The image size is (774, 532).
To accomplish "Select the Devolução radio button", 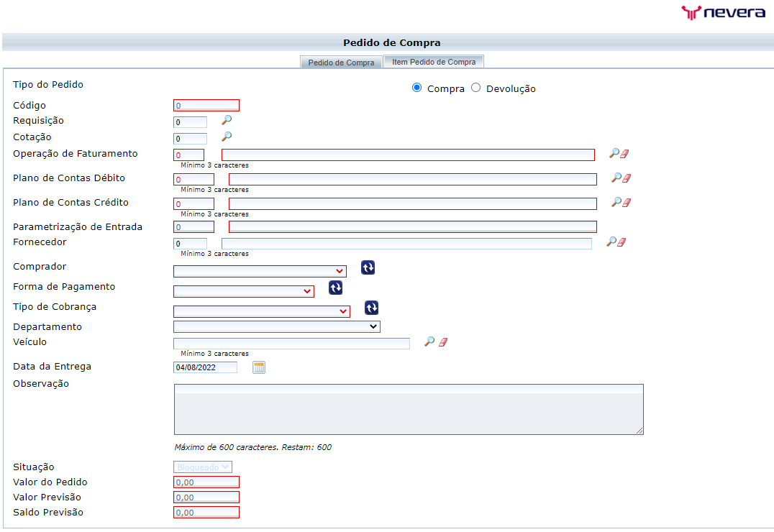I will point(475,87).
